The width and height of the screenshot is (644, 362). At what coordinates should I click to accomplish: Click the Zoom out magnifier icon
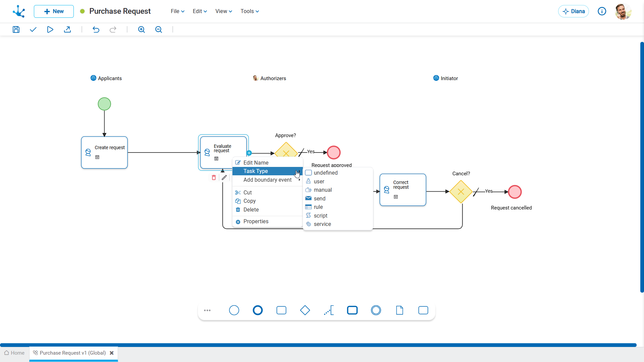[x=159, y=29]
